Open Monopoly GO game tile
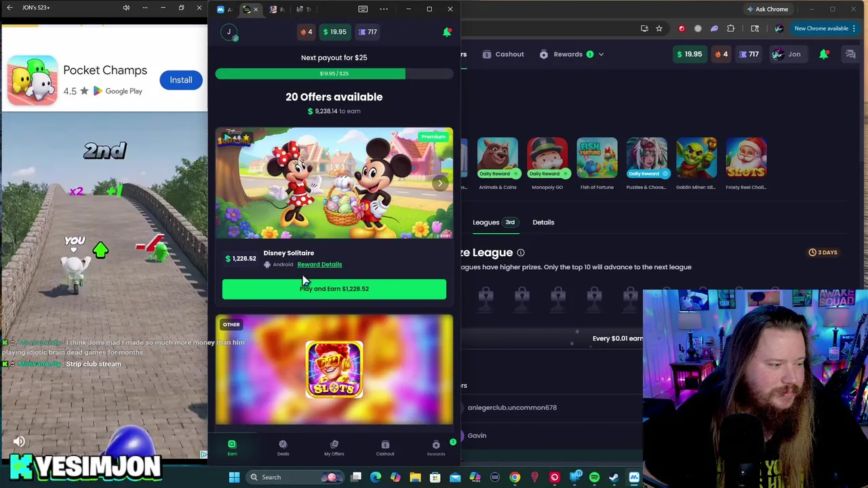 [x=547, y=158]
